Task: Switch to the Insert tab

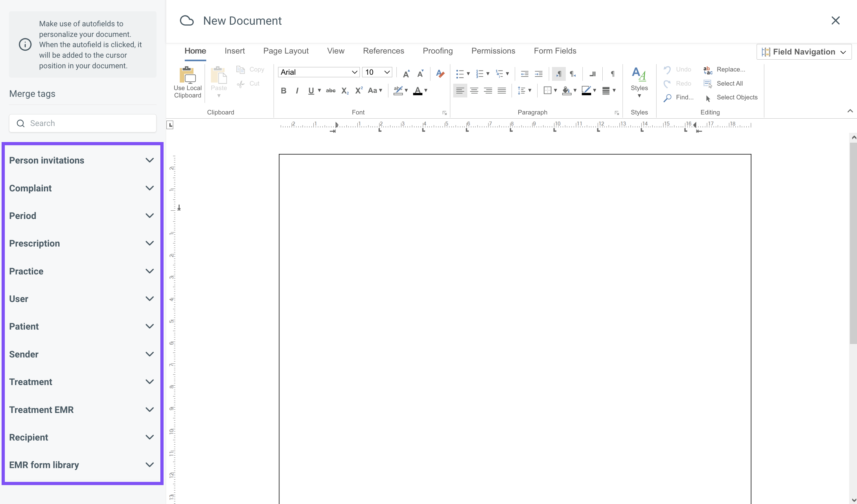Action: pyautogui.click(x=235, y=51)
